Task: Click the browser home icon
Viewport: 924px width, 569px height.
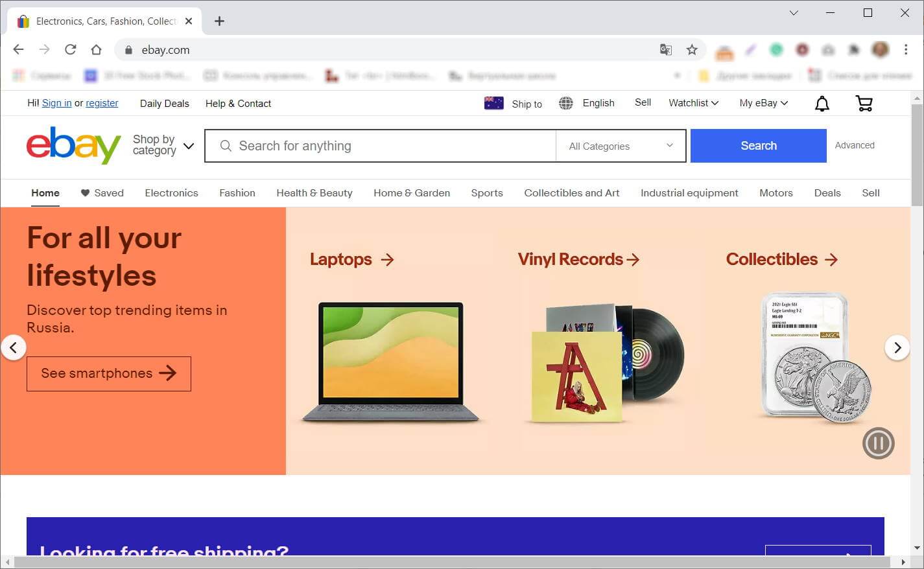Action: click(96, 50)
